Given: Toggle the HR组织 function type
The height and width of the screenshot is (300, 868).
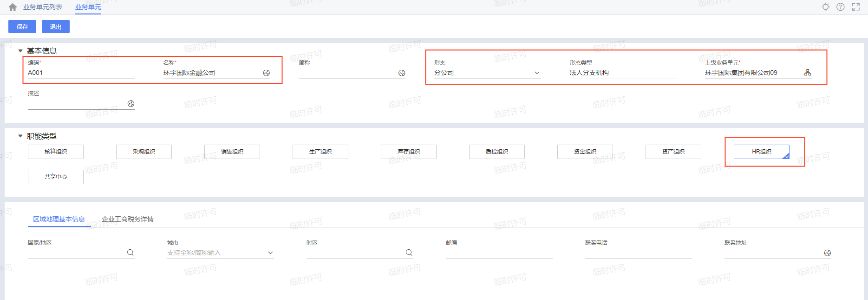Looking at the screenshot, I should (761, 152).
